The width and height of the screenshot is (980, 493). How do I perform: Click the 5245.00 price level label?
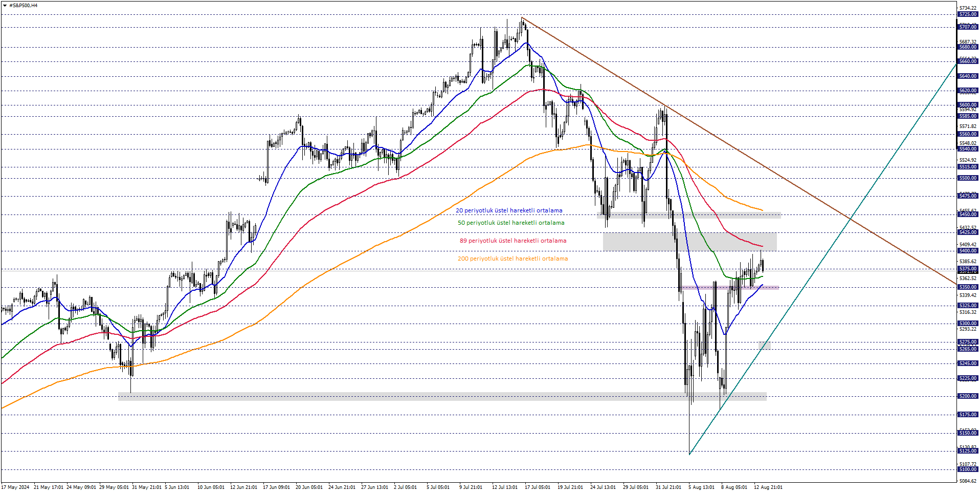pos(968,363)
